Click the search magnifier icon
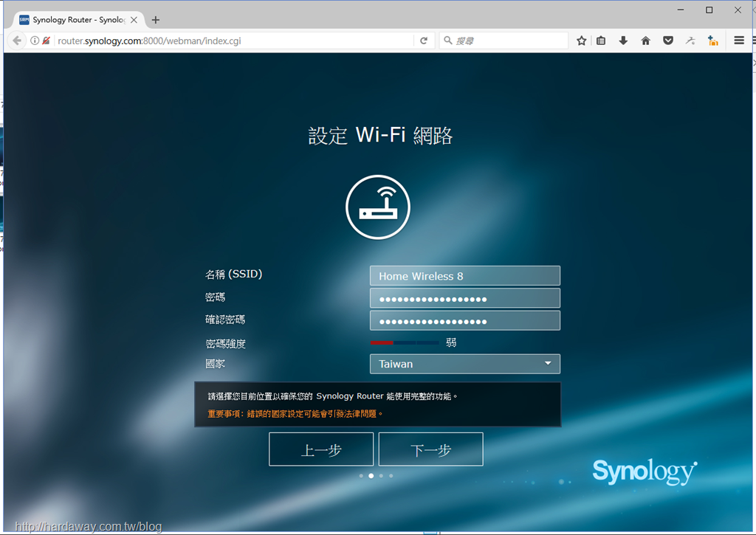The image size is (756, 535). coord(448,41)
